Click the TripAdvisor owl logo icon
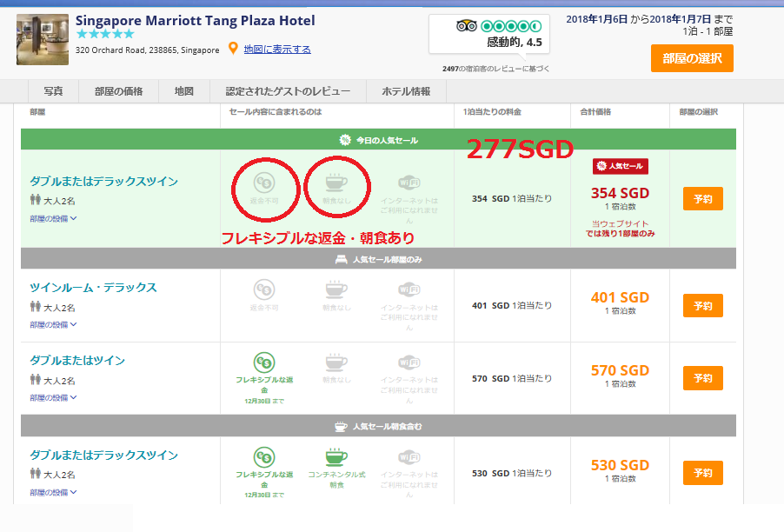The image size is (784, 532). [x=467, y=25]
